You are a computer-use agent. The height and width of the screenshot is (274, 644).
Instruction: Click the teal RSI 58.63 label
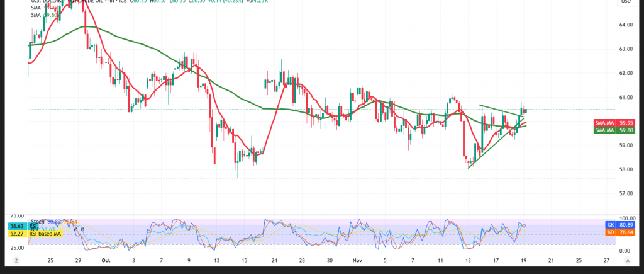pyautogui.click(x=16, y=225)
